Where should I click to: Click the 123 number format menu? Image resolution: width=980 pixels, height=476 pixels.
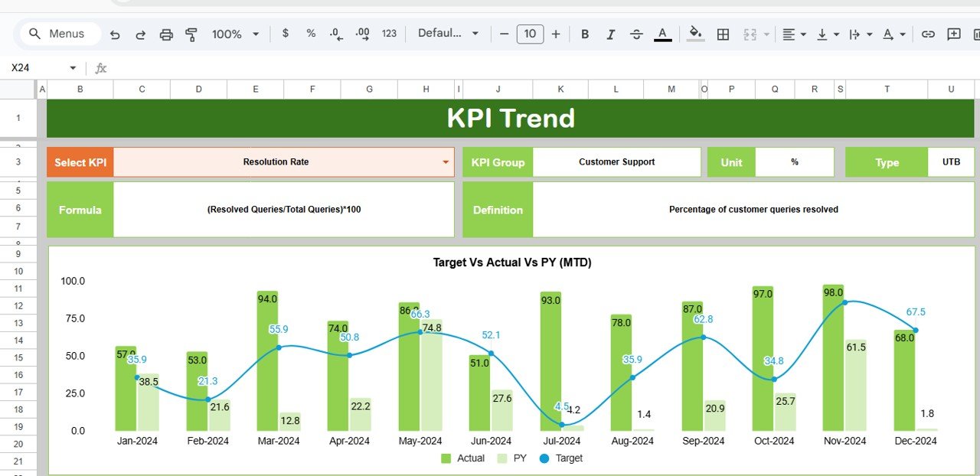[389, 34]
